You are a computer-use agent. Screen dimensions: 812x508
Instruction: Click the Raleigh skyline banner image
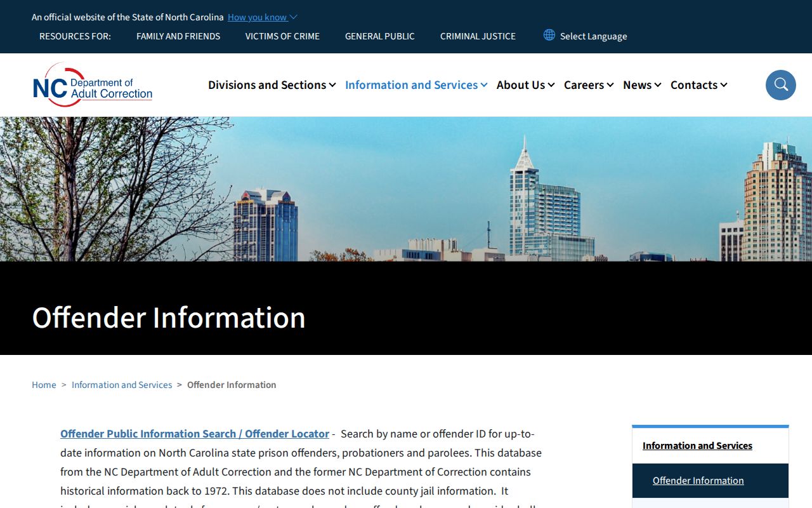[406, 189]
